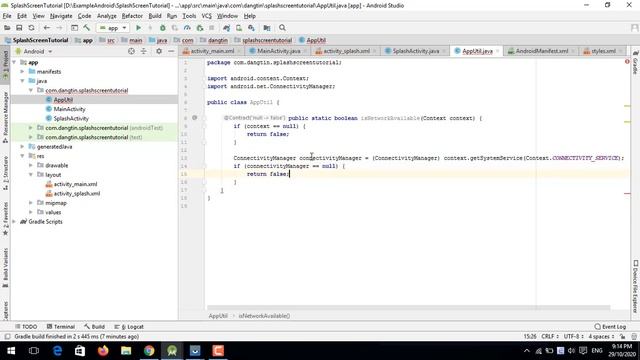Viewport: 640px width, 360px height.
Task: Click the Profiler gauge icon
Action: pos(187,28)
